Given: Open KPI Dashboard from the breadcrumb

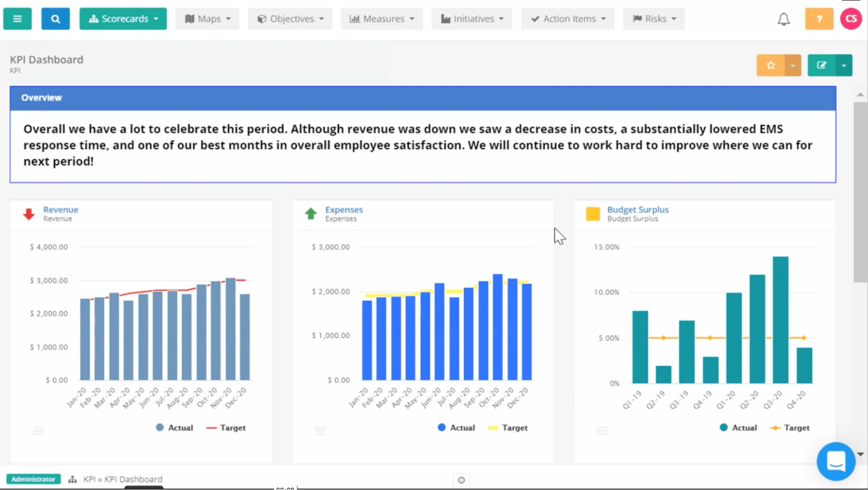Looking at the screenshot, I should [x=134, y=479].
